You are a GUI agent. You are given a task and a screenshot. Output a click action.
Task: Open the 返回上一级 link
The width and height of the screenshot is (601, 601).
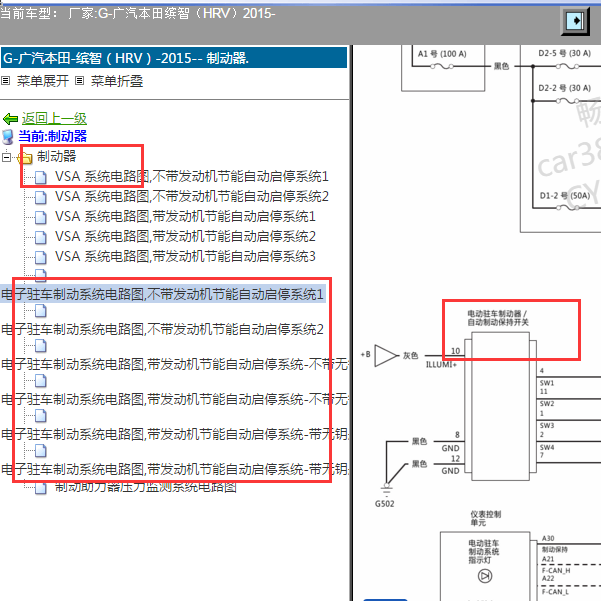point(54,118)
